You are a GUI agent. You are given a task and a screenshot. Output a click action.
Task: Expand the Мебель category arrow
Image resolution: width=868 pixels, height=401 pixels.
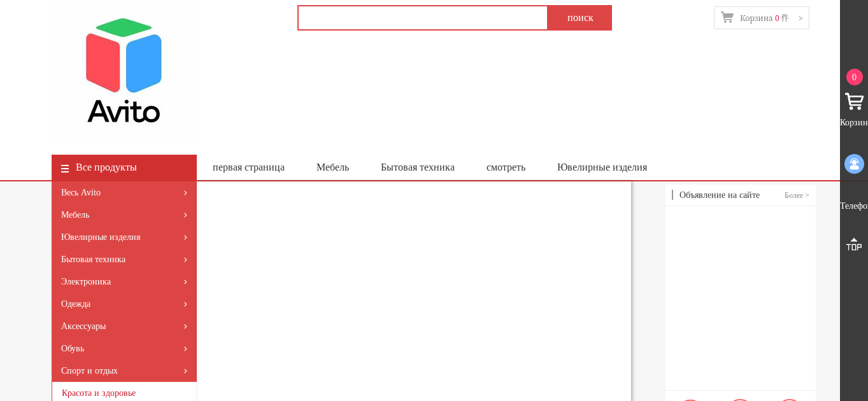click(185, 215)
